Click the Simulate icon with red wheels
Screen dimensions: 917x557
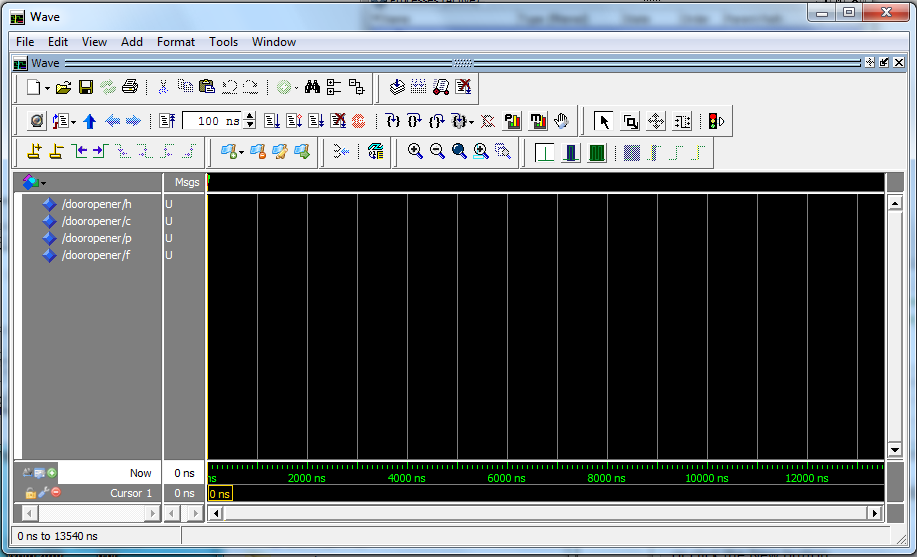441,87
